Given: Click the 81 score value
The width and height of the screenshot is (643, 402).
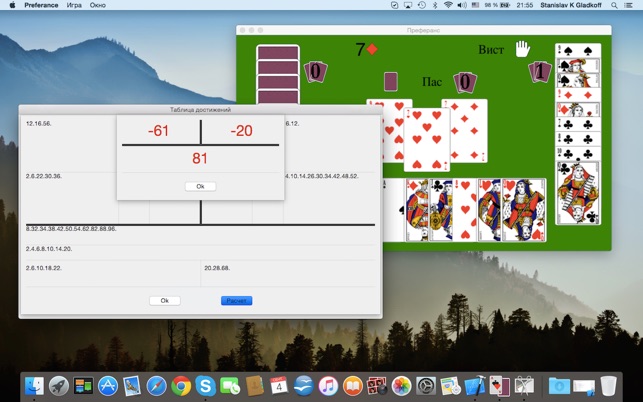Looking at the screenshot, I should click(x=200, y=158).
